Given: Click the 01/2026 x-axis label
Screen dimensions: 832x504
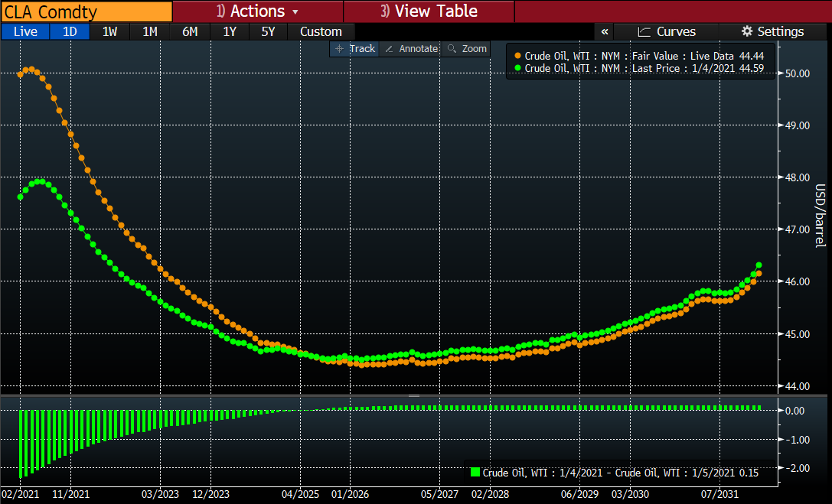Looking at the screenshot, I should click(x=351, y=494).
